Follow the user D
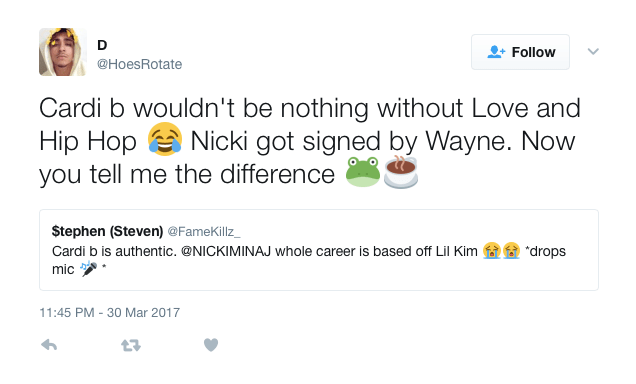This screenshot has height=384, width=636. coord(520,52)
